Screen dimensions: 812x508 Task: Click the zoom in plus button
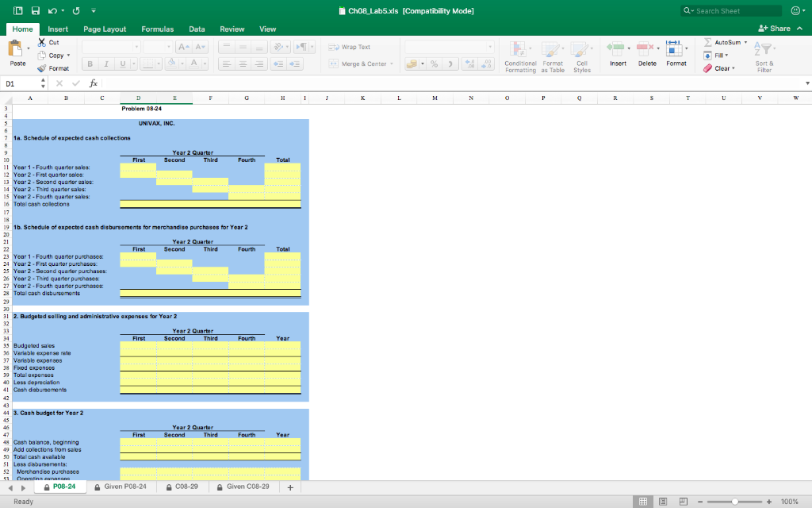[x=769, y=502]
